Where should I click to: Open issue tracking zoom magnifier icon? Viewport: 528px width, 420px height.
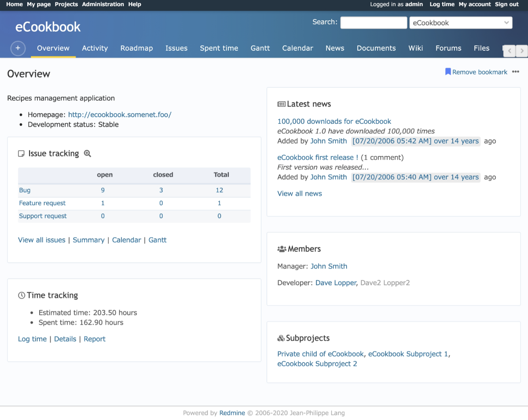click(88, 154)
